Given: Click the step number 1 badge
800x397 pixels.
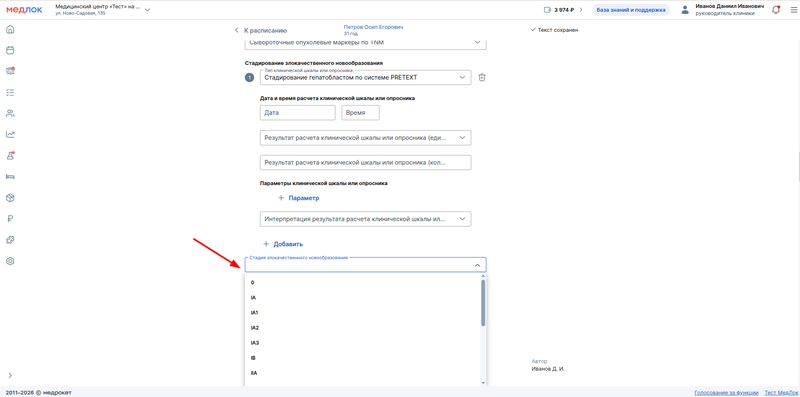Looking at the screenshot, I should pos(249,78).
